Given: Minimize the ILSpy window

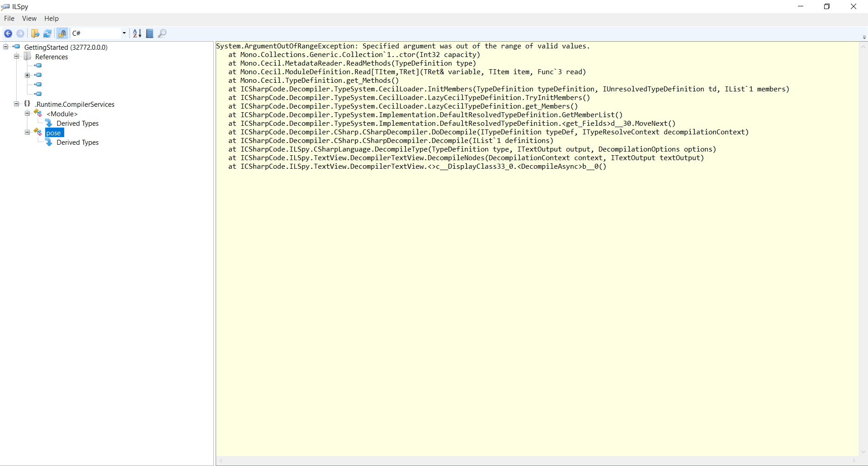Looking at the screenshot, I should pos(801,6).
